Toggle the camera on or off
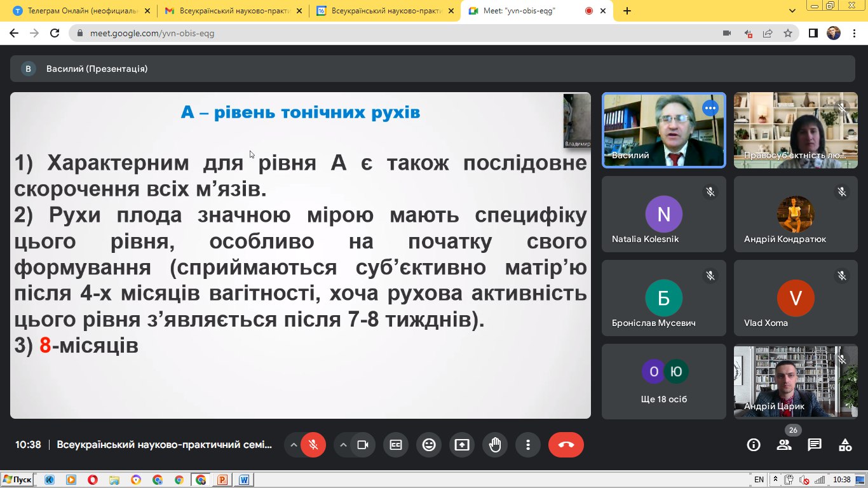This screenshot has width=868, height=488. 363,445
